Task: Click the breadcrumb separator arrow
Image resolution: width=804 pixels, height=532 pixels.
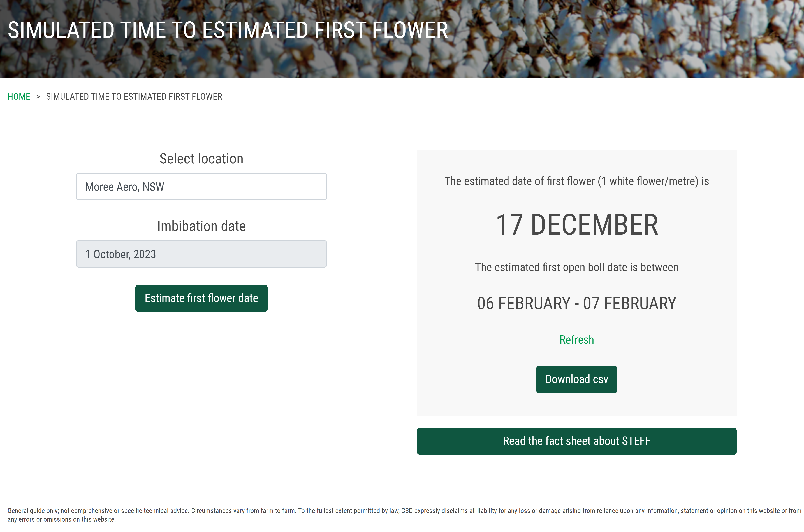Action: [x=38, y=97]
